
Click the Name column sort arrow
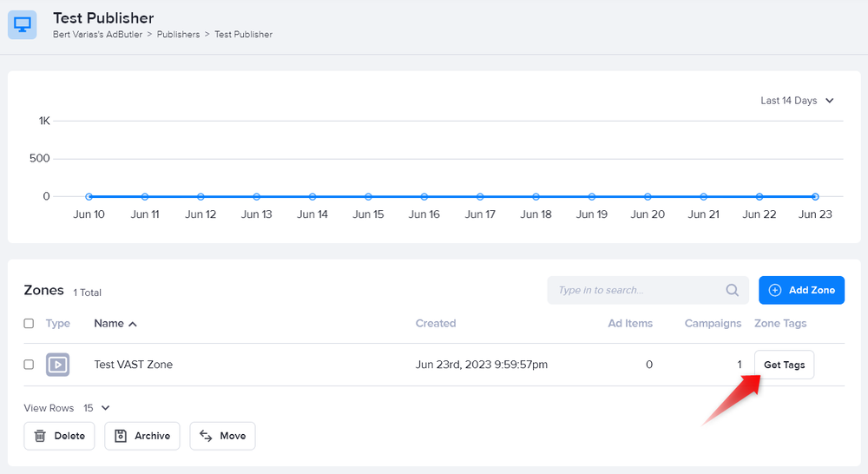coord(133,324)
